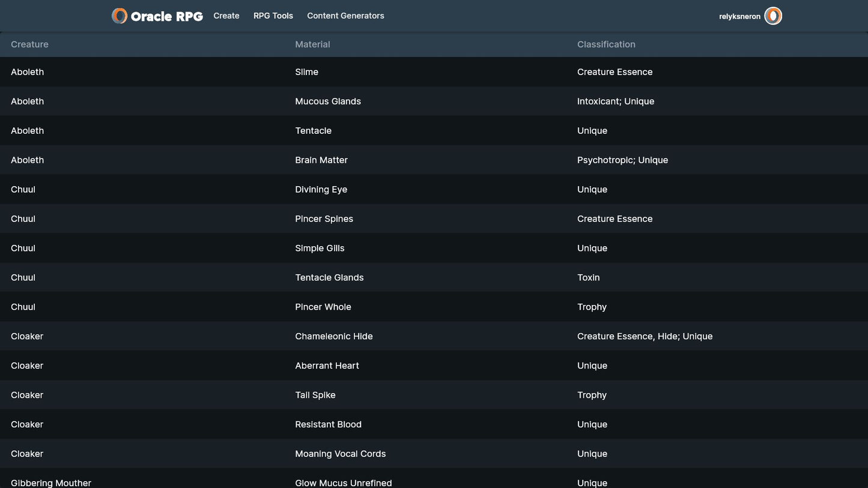Click the Brain Matter material entry

point(321,160)
